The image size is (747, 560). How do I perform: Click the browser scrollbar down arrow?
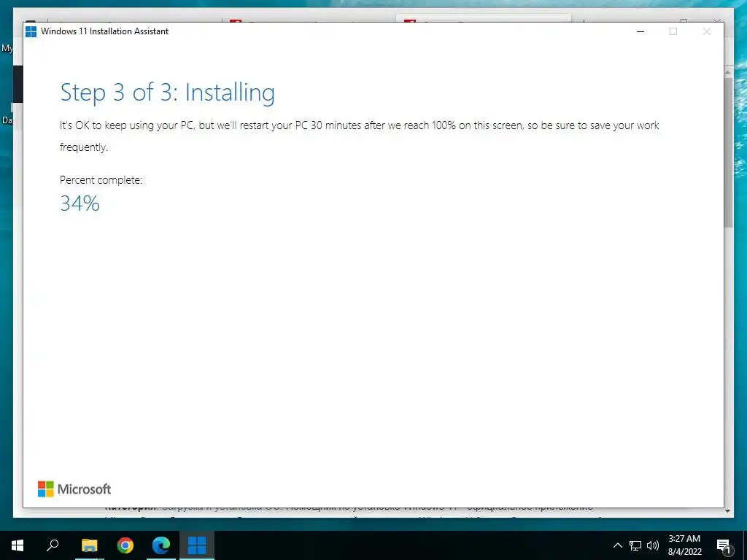tap(728, 511)
